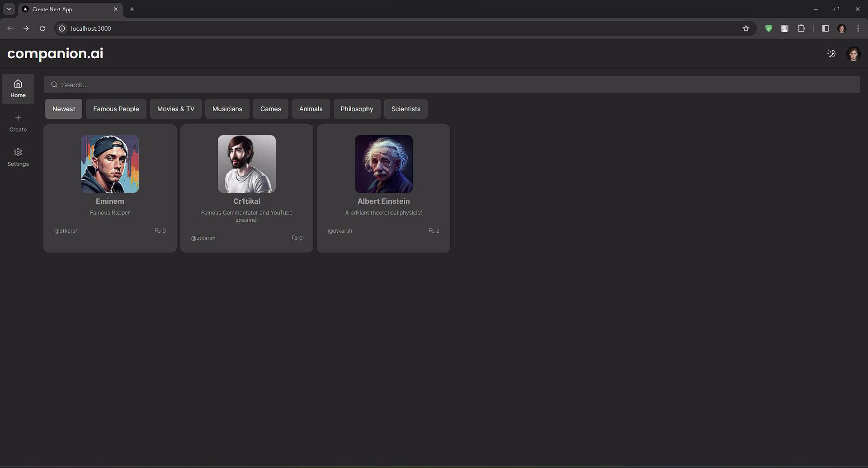The image size is (868, 468).
Task: Open the browser three-dot menu
Action: coord(858,28)
